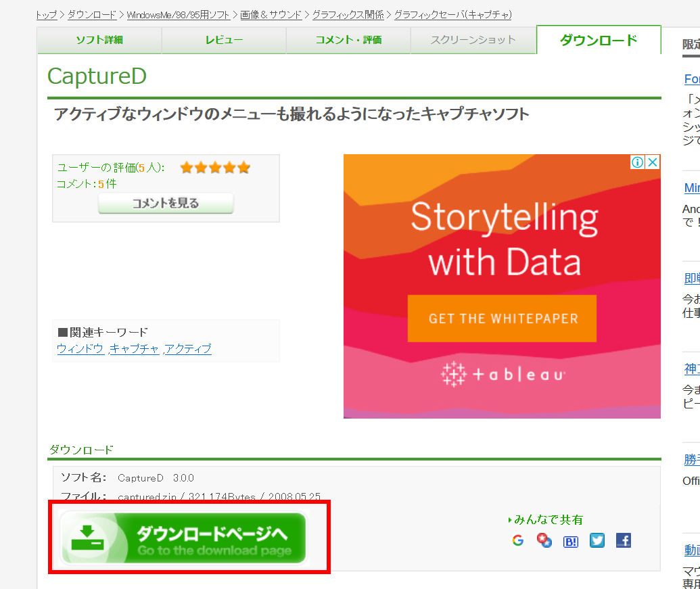Close the Tableau ad with X icon
The image size is (700, 589).
click(x=653, y=162)
